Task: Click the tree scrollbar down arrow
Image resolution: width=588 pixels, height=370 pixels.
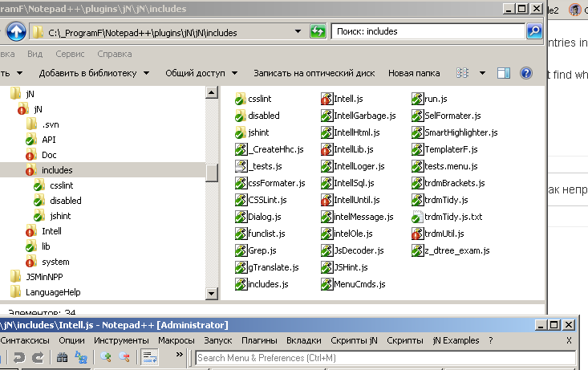Action: tap(212, 294)
